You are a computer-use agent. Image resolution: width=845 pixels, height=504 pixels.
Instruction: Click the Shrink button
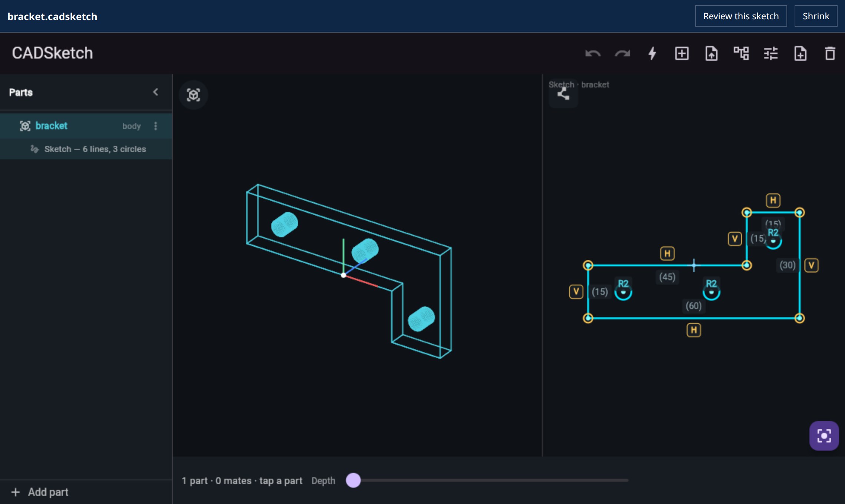tap(816, 16)
